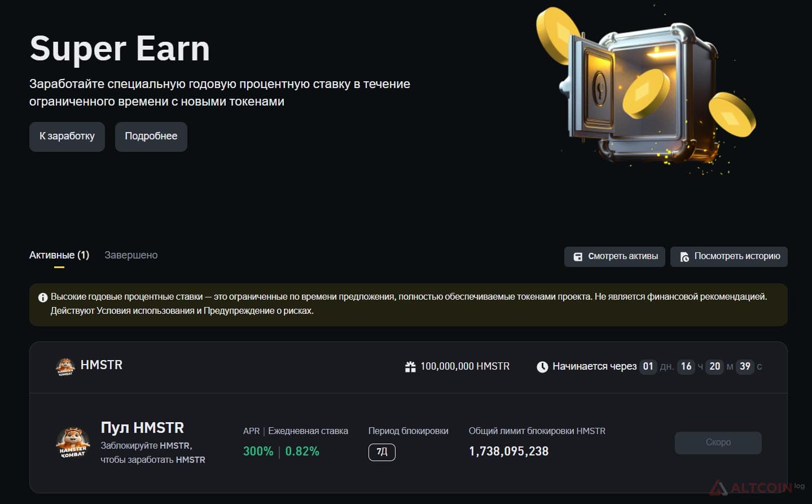Viewport: 812px width, 504px height.
Task: Click the large Hamster Kombat pool logo
Action: tap(73, 443)
